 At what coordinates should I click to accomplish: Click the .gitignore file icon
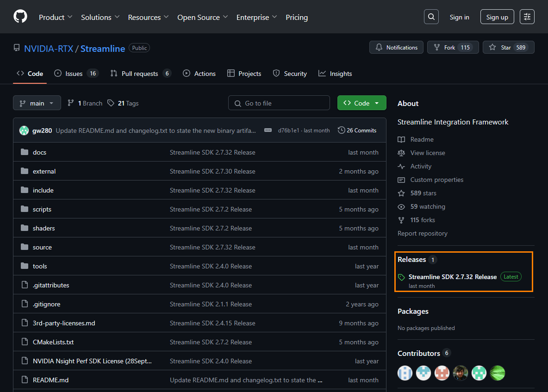pyautogui.click(x=25, y=304)
